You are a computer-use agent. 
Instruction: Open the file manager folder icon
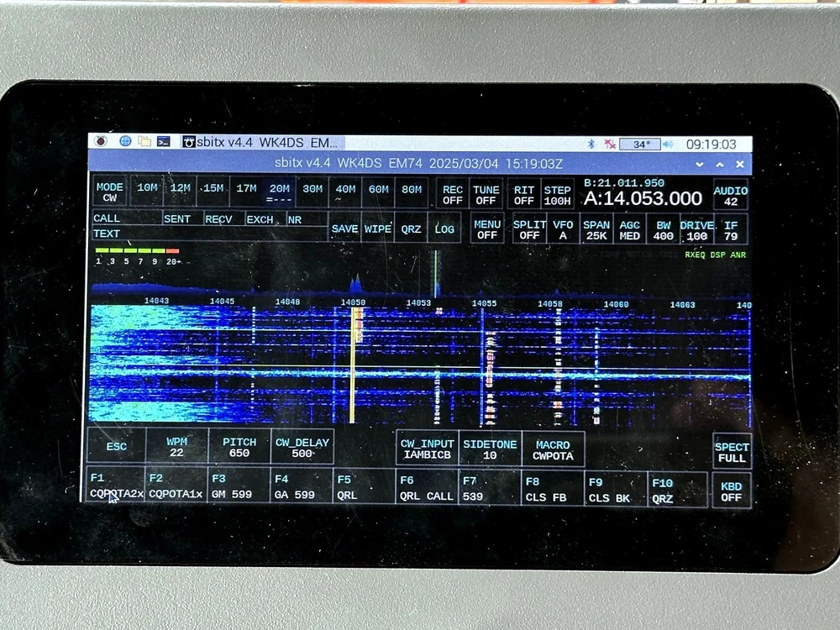click(x=144, y=141)
